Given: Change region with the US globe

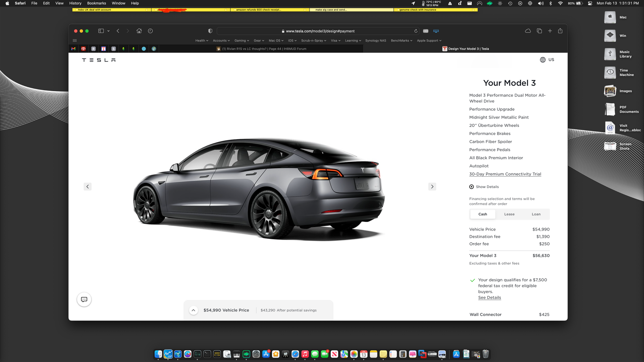Looking at the screenshot, I should click(547, 60).
